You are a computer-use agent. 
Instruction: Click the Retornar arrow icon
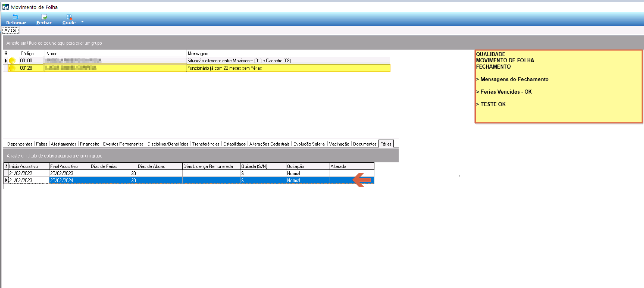coord(15,17)
